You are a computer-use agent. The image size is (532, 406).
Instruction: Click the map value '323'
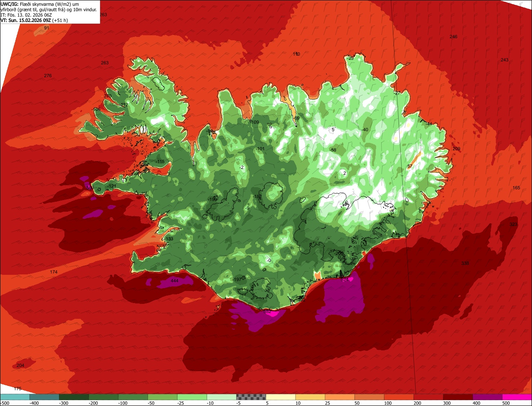514,224
